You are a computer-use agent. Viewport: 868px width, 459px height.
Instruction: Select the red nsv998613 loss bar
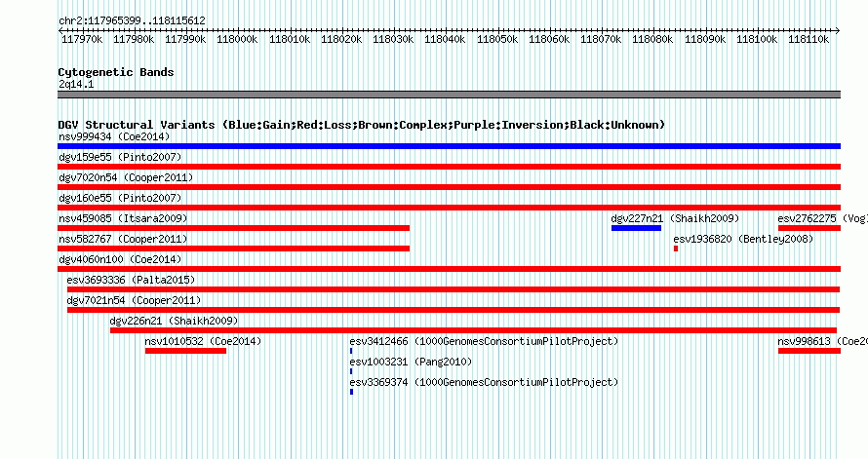point(809,351)
